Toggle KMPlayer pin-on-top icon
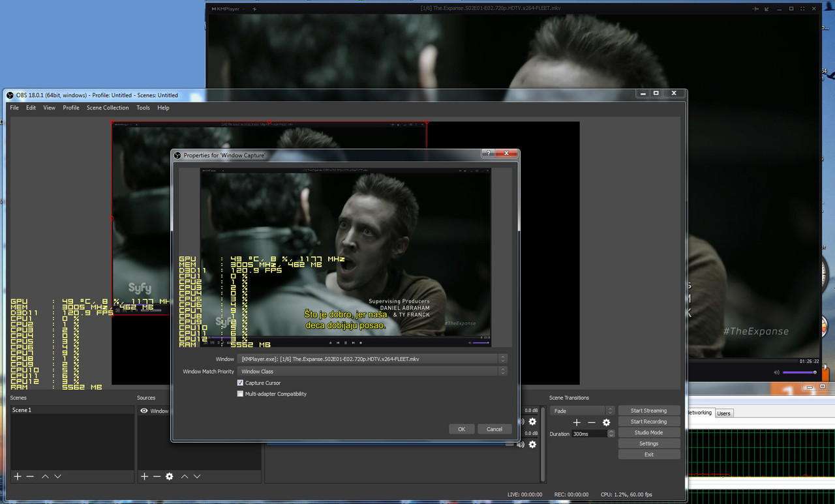The width and height of the screenshot is (835, 504). tap(755, 8)
